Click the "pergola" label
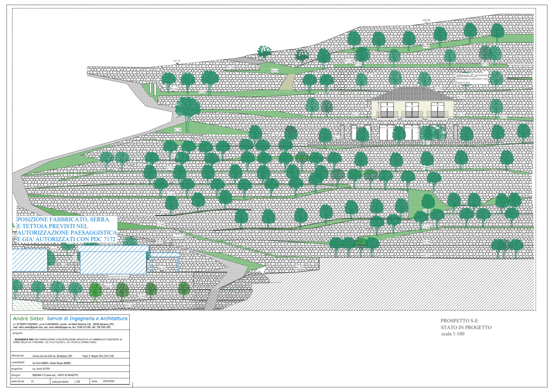This screenshot has width=555, height=392. point(178,237)
